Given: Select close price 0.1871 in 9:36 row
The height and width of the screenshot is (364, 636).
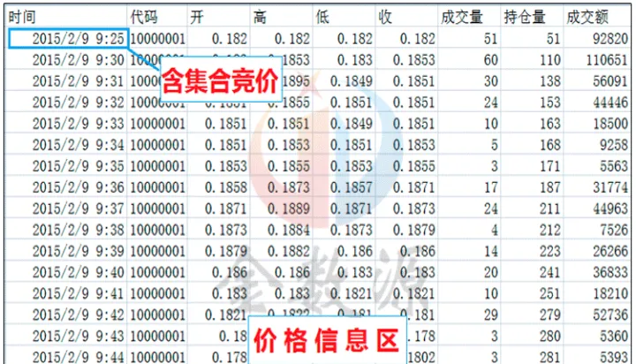Looking at the screenshot, I should click(413, 187).
